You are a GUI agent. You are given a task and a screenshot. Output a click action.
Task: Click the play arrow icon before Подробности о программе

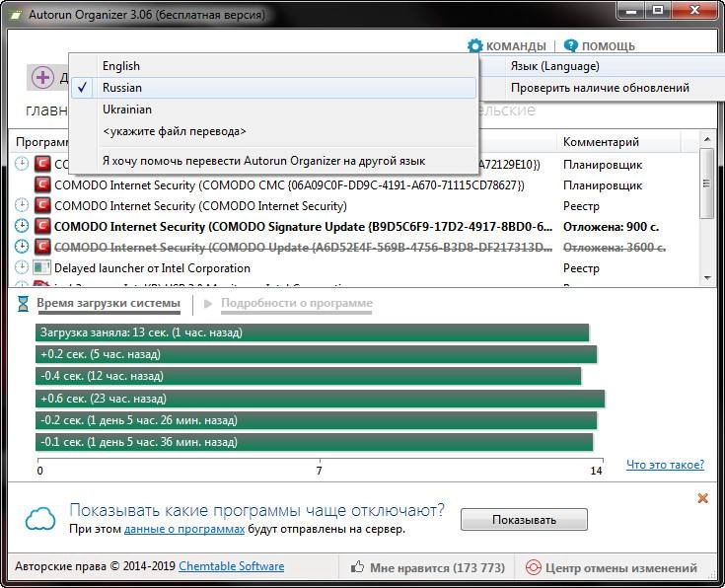click(x=208, y=304)
